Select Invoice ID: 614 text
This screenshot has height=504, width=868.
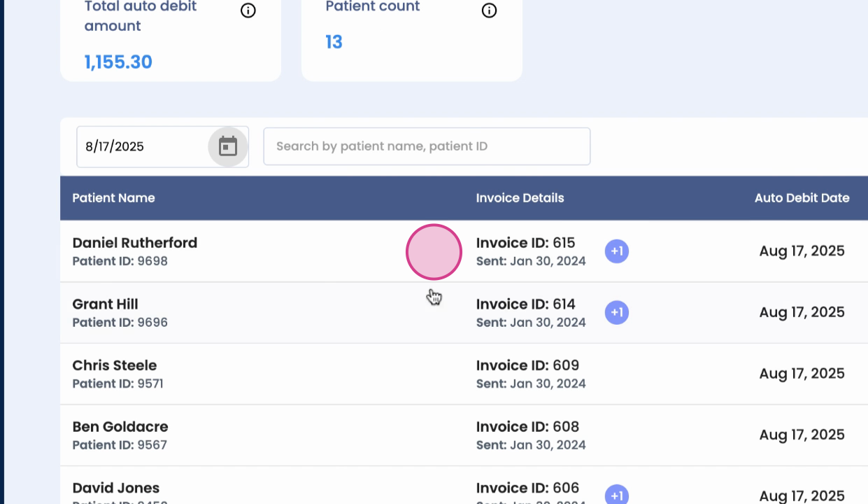pyautogui.click(x=525, y=304)
